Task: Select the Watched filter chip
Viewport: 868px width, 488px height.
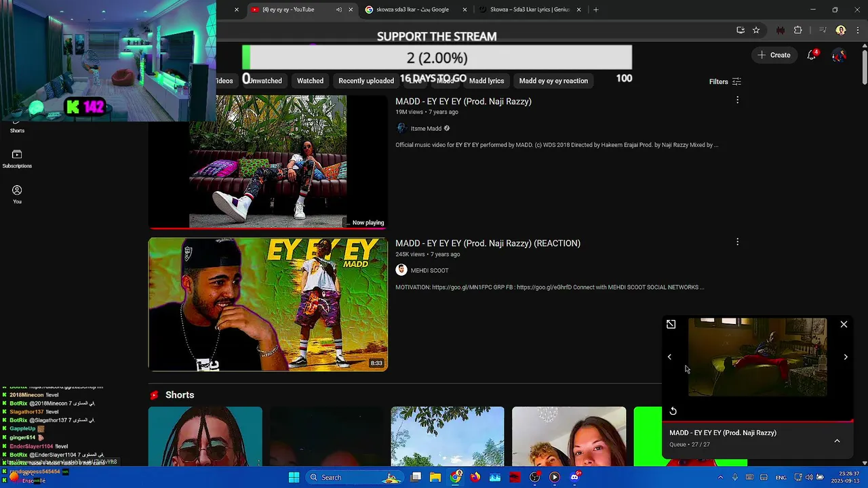Action: (310, 81)
